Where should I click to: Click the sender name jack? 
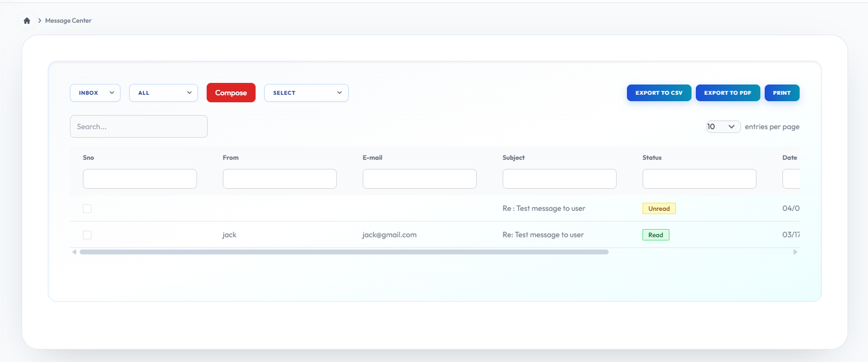click(229, 235)
